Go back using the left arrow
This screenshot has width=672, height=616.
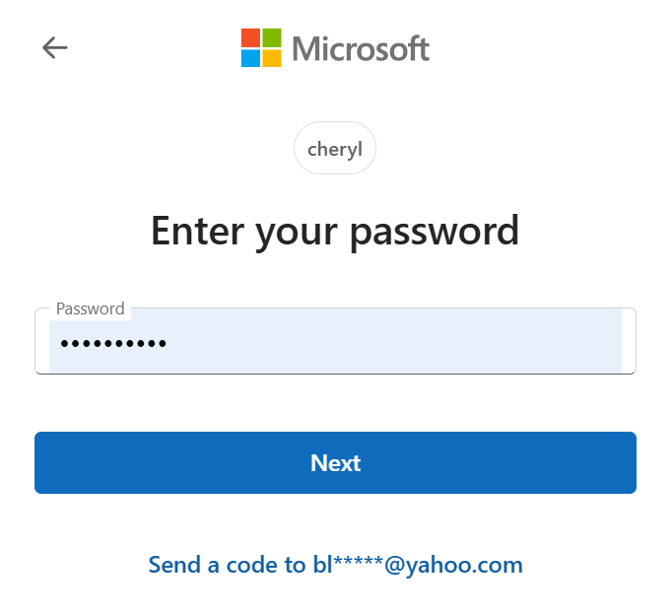pos(55,47)
